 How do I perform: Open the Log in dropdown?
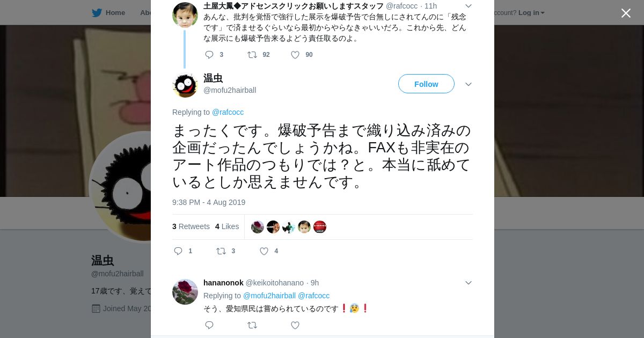[531, 12]
